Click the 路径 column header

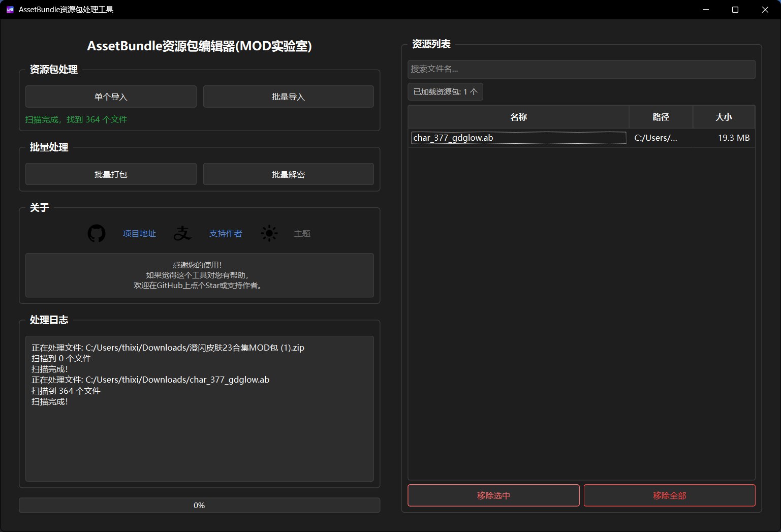pyautogui.click(x=660, y=116)
